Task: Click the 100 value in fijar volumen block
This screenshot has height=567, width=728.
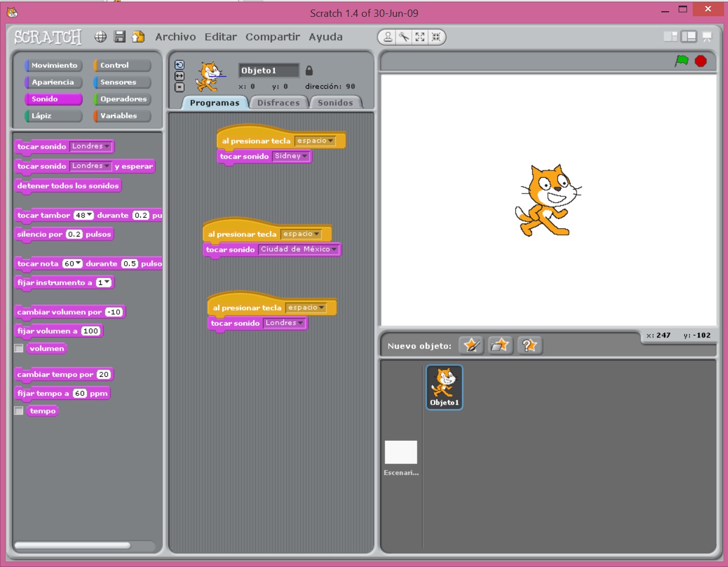Action: pos(90,331)
